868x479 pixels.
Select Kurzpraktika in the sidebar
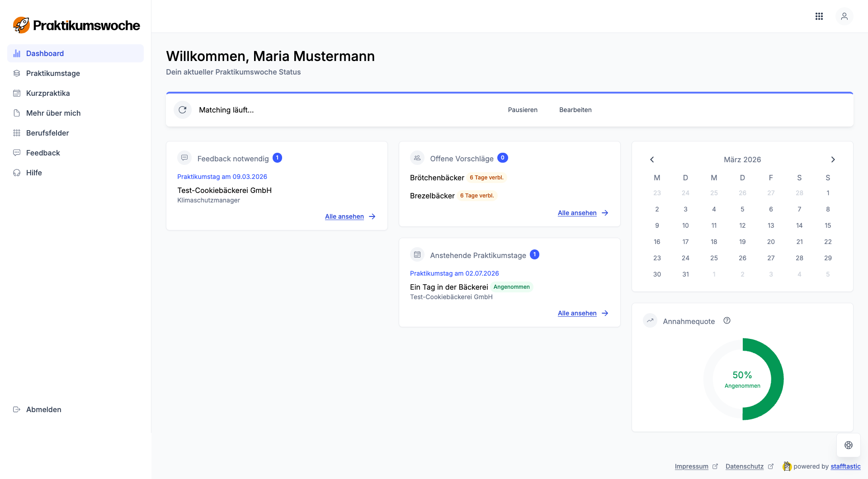coord(48,93)
